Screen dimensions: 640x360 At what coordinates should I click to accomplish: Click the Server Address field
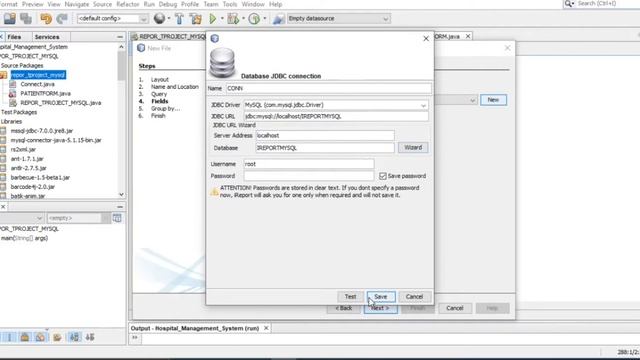tap(325, 136)
